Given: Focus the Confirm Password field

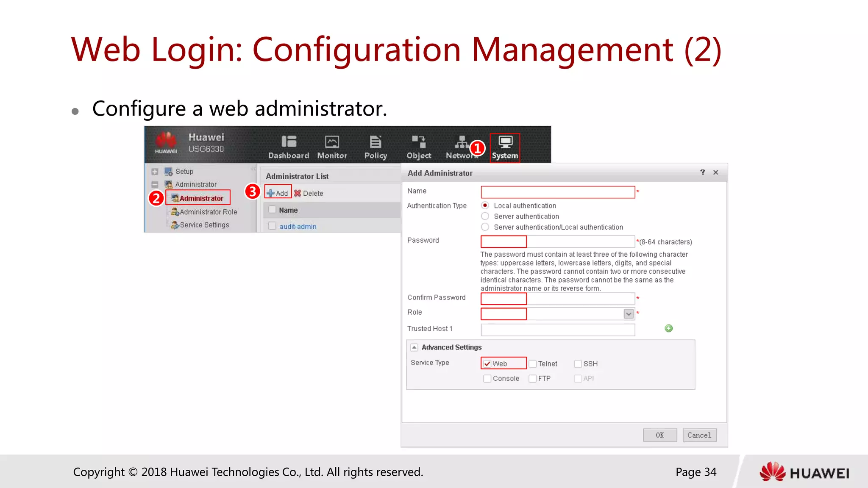Looking at the screenshot, I should tap(558, 299).
